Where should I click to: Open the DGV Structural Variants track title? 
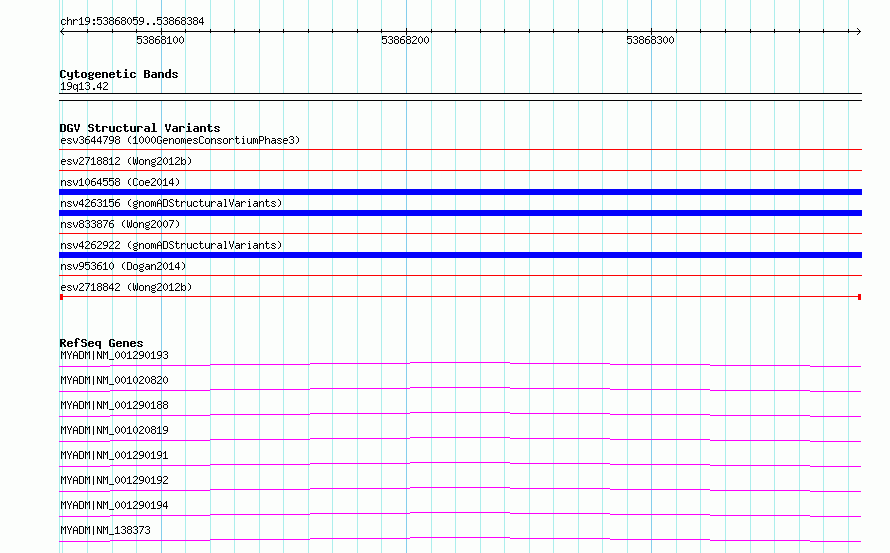pos(140,128)
